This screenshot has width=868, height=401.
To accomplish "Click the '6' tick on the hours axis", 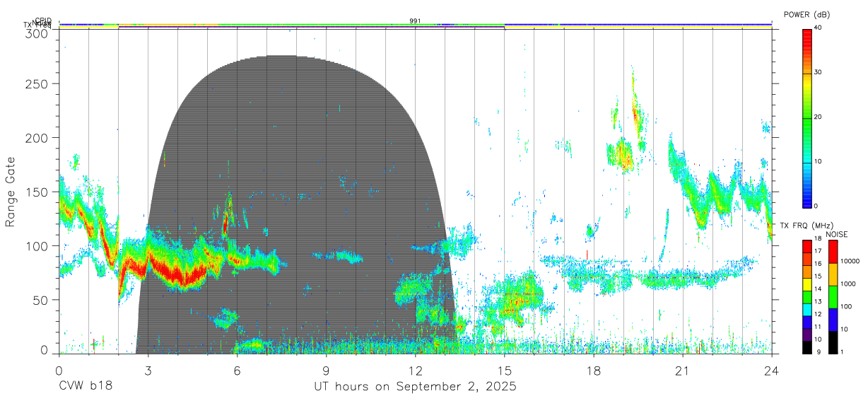I will (237, 371).
